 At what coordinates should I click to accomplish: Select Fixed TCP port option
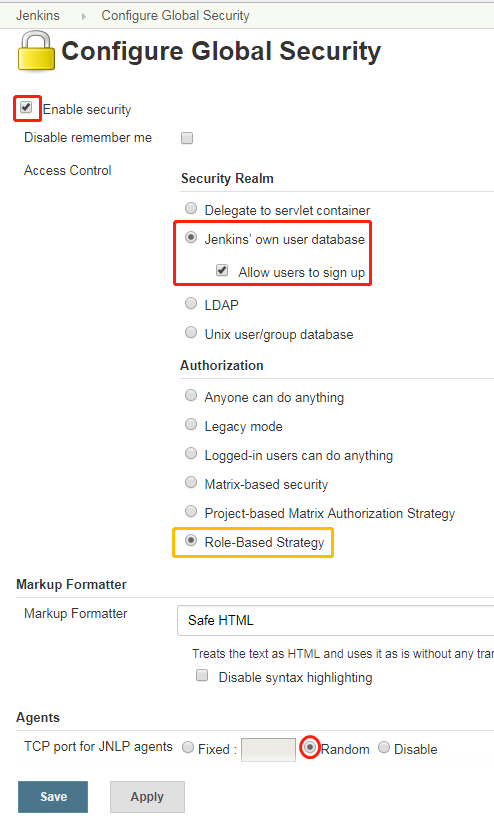point(188,748)
